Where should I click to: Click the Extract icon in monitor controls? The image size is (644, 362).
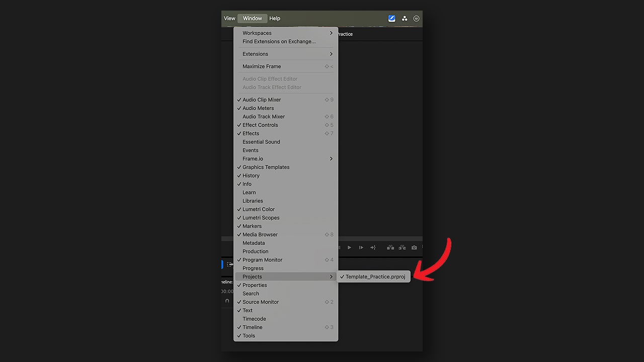click(402, 247)
